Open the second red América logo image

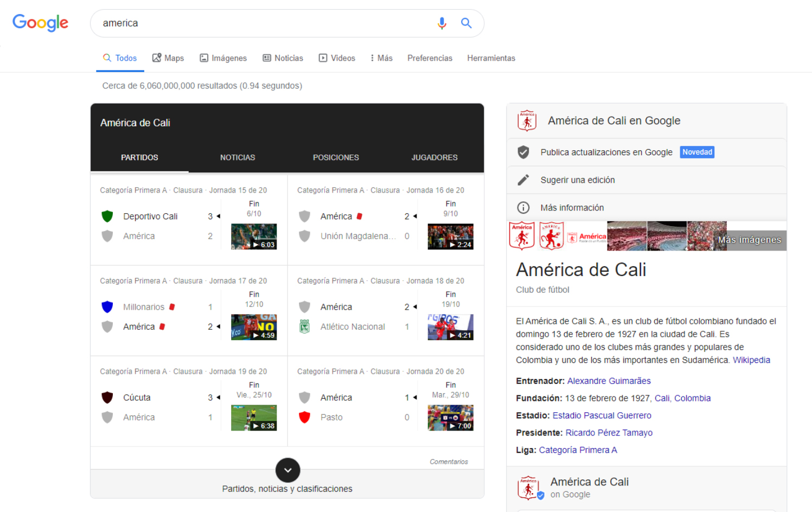tap(551, 236)
